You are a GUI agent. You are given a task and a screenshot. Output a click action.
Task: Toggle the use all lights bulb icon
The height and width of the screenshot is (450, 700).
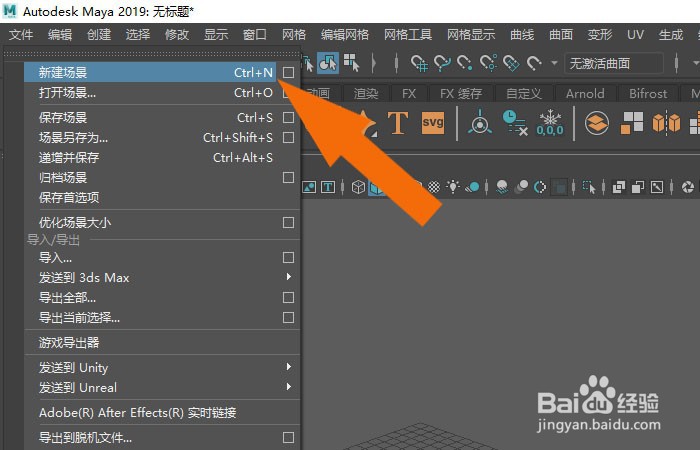[x=453, y=187]
